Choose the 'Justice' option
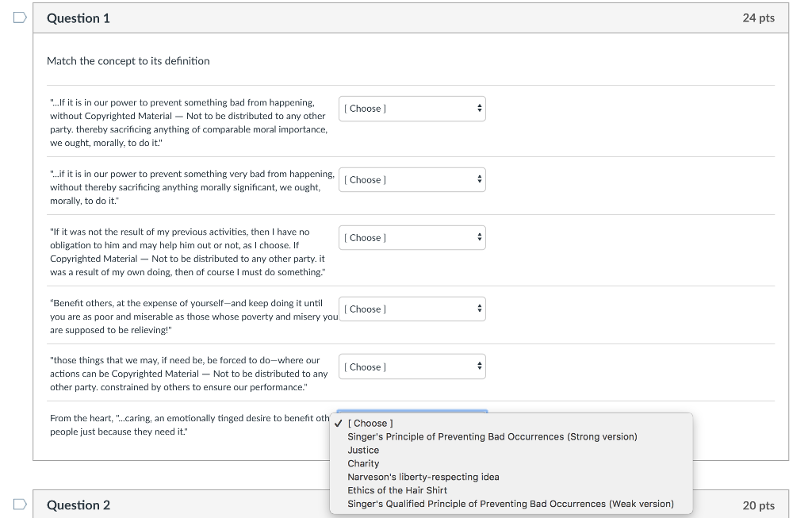 tap(511, 450)
